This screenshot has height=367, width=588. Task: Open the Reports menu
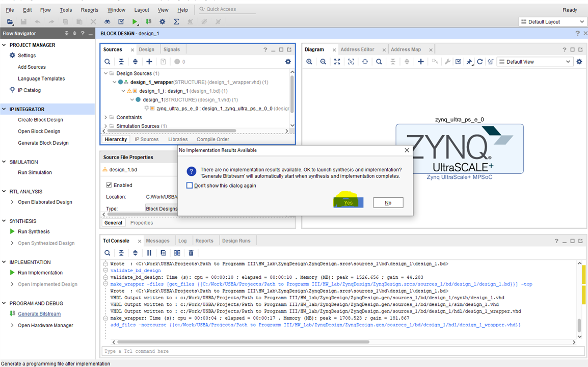pos(90,10)
